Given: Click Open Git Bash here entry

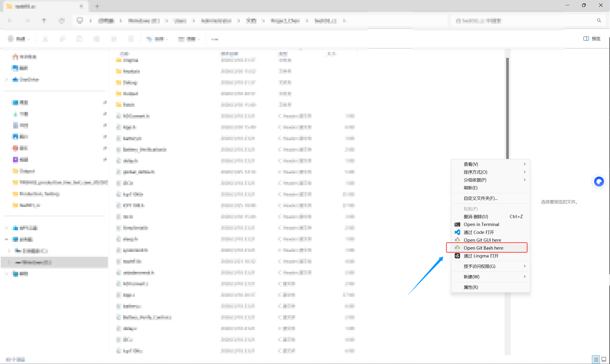Looking at the screenshot, I should pyautogui.click(x=483, y=248).
